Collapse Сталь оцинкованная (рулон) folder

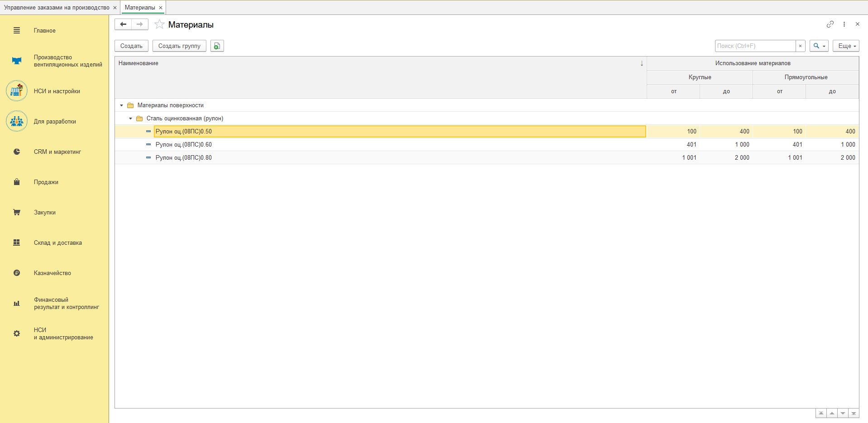pos(130,119)
